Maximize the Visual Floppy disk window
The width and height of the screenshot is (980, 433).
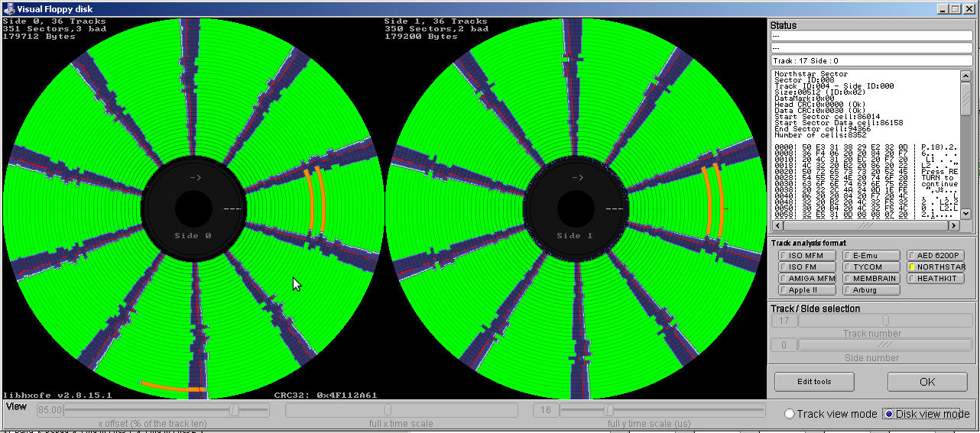pos(955,8)
